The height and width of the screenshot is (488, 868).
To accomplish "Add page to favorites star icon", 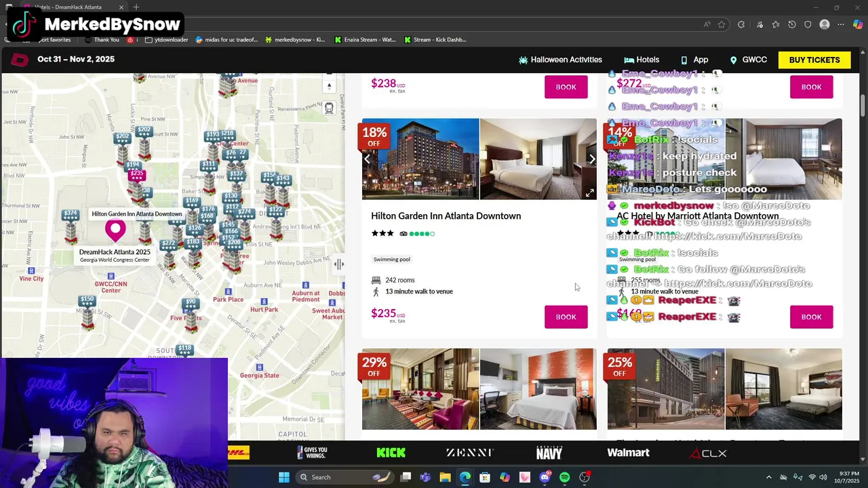I will [x=722, y=24].
